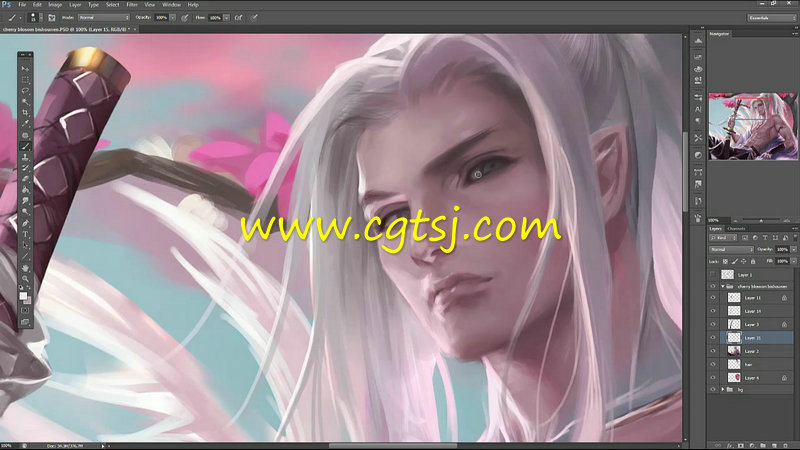Open layer Kind filter dropdown

[x=723, y=238]
